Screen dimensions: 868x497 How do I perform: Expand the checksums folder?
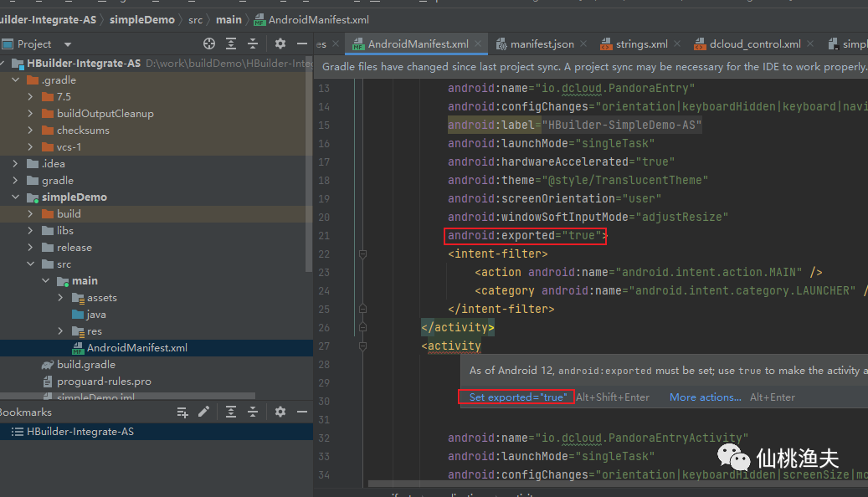click(x=30, y=130)
